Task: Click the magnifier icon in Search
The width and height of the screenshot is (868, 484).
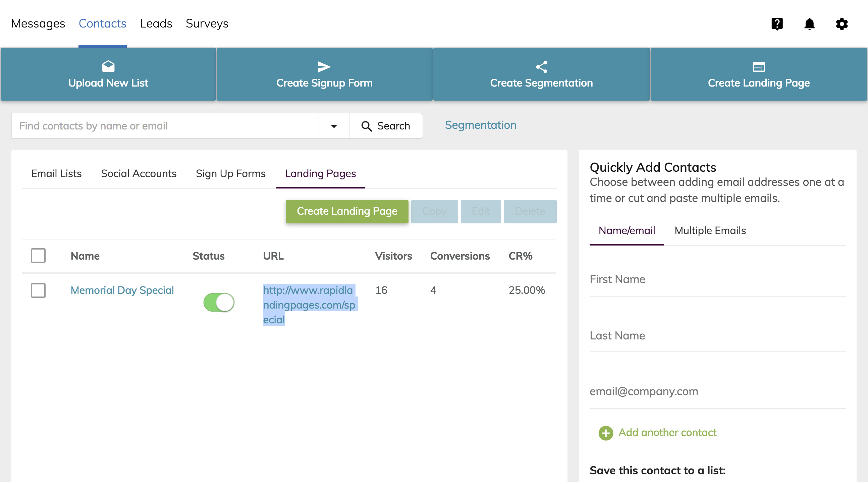Action: pos(366,126)
